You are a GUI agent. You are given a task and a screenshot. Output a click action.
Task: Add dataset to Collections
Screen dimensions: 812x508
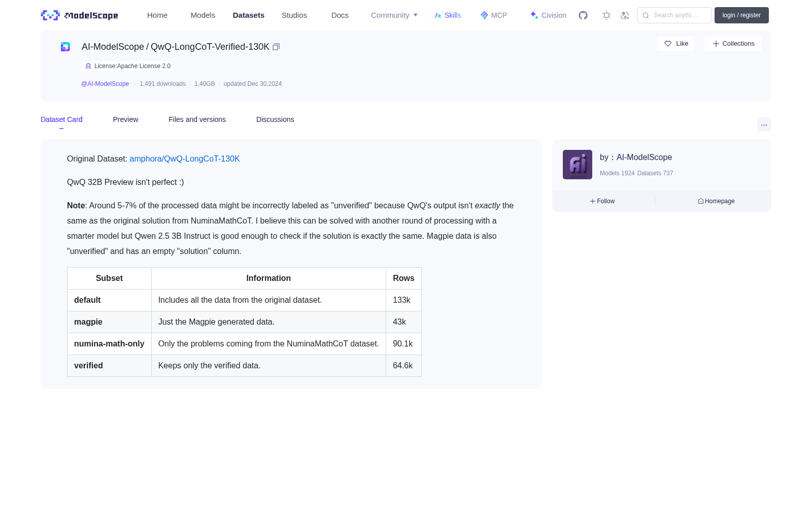(733, 44)
